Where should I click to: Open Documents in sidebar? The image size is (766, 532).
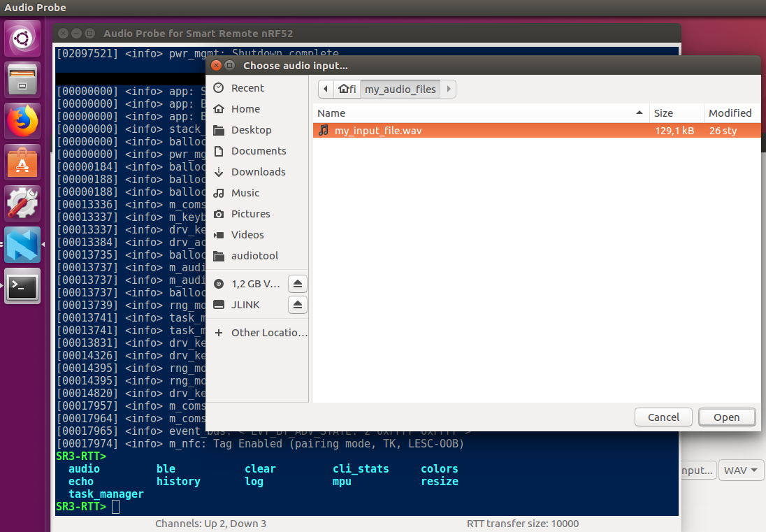(257, 151)
